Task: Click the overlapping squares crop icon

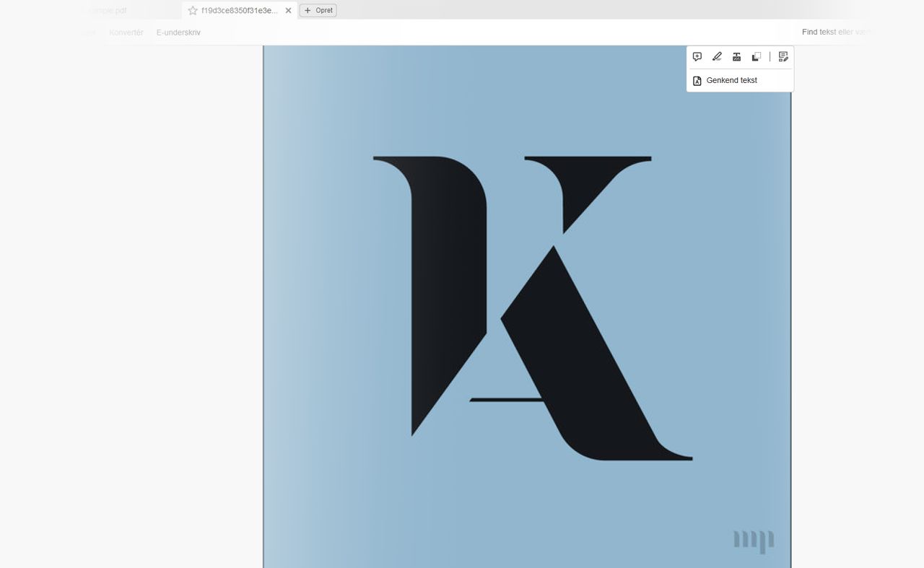Action: pos(756,56)
